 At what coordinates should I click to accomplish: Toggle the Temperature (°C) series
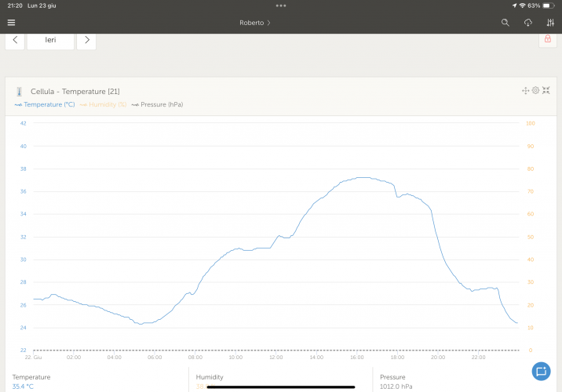click(x=45, y=104)
